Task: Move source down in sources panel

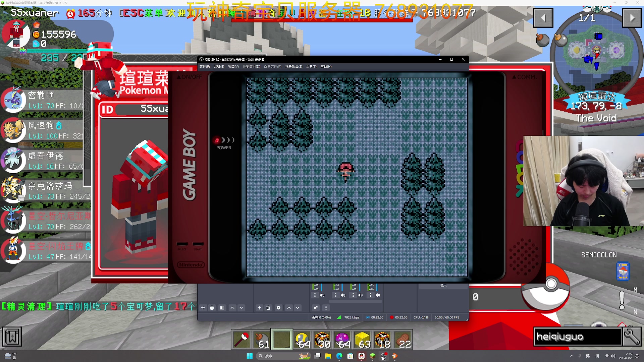Action: coord(298,308)
